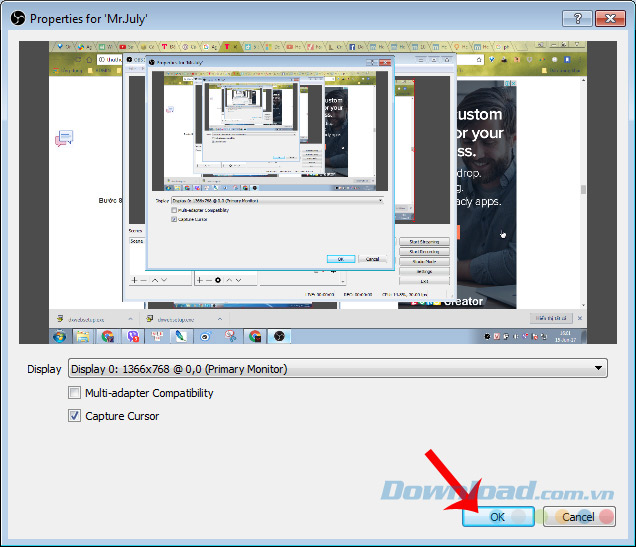Screen dimensions: 636x547
Task: Click Start Streaming in the previewed OBS window
Action: click(x=423, y=242)
